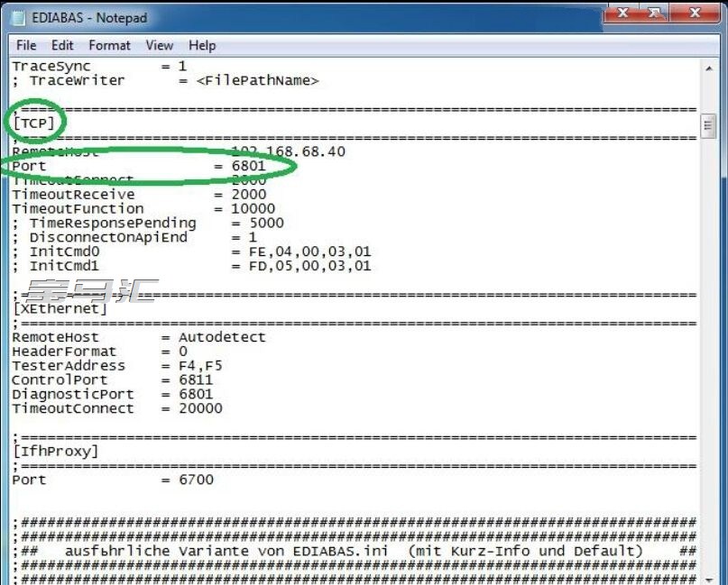This screenshot has height=585, width=728.
Task: Minimize the EDIABAS Notepad window
Action: (x=622, y=13)
